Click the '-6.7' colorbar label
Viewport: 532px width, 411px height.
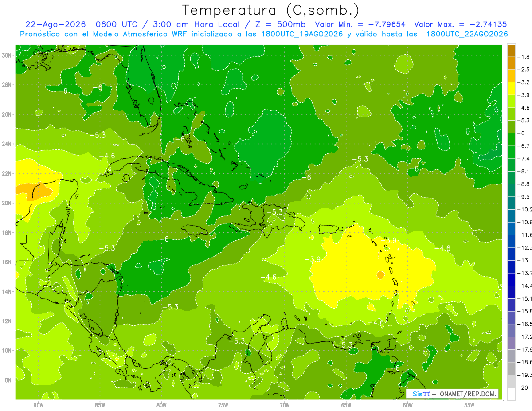click(524, 146)
